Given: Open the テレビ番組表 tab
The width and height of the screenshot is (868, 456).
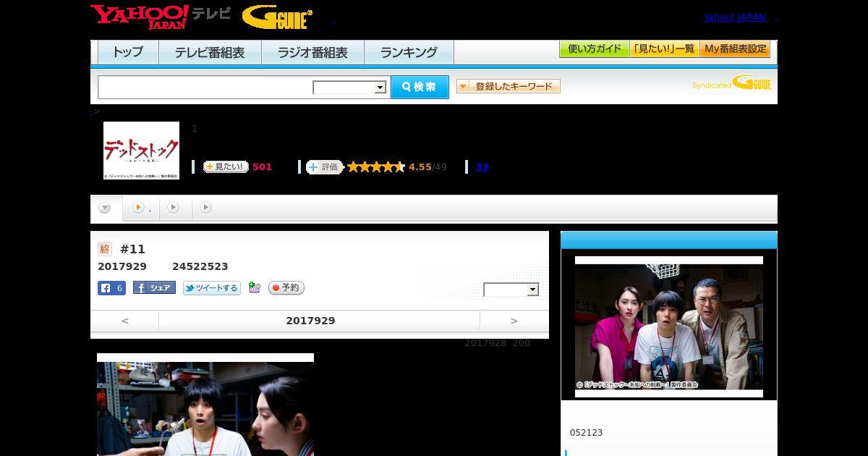Looking at the screenshot, I should point(210,52).
